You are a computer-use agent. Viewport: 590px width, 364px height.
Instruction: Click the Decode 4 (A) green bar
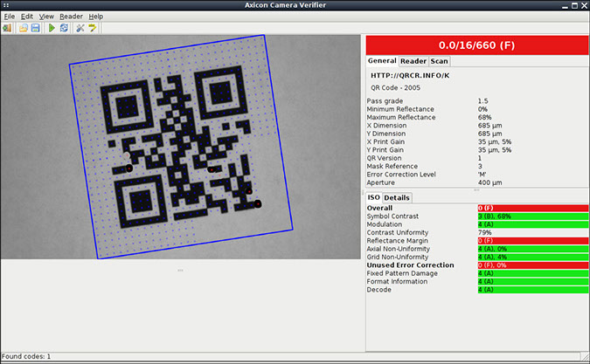(x=533, y=290)
